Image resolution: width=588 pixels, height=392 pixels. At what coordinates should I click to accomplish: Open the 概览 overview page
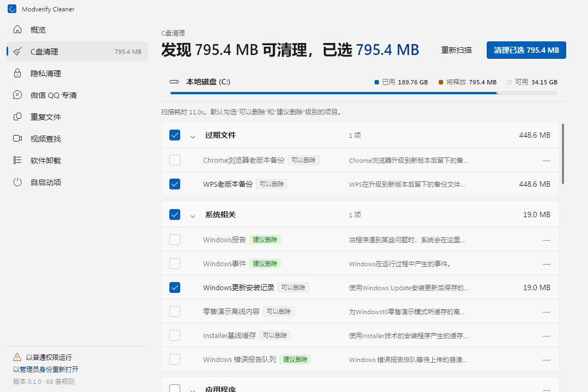coord(77,29)
